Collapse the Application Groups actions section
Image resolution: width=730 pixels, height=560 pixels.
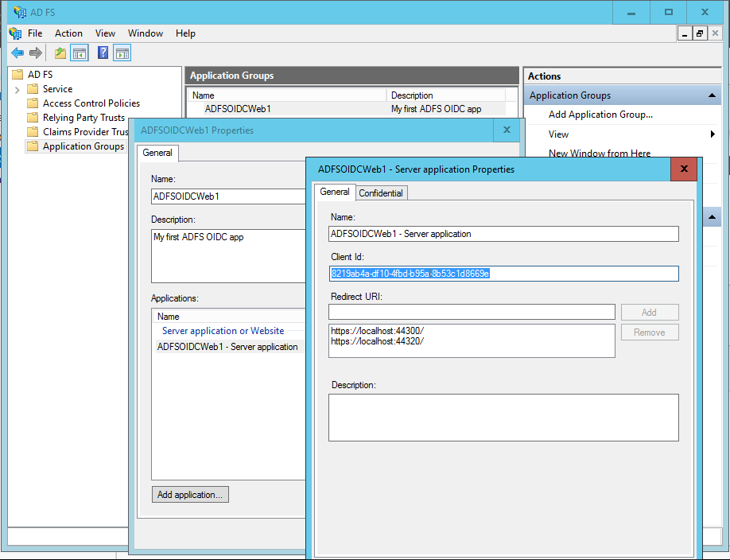[712, 95]
